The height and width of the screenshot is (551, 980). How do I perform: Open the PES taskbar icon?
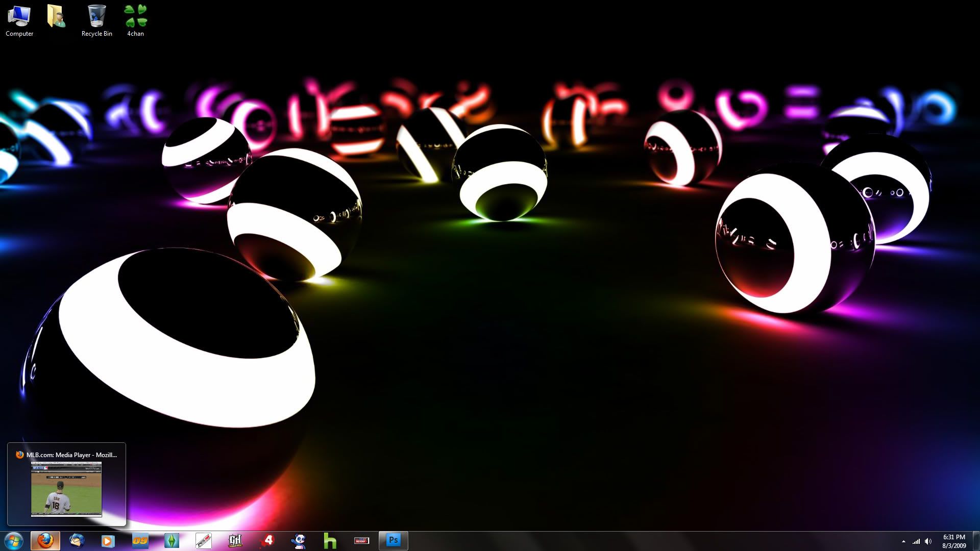point(203,541)
